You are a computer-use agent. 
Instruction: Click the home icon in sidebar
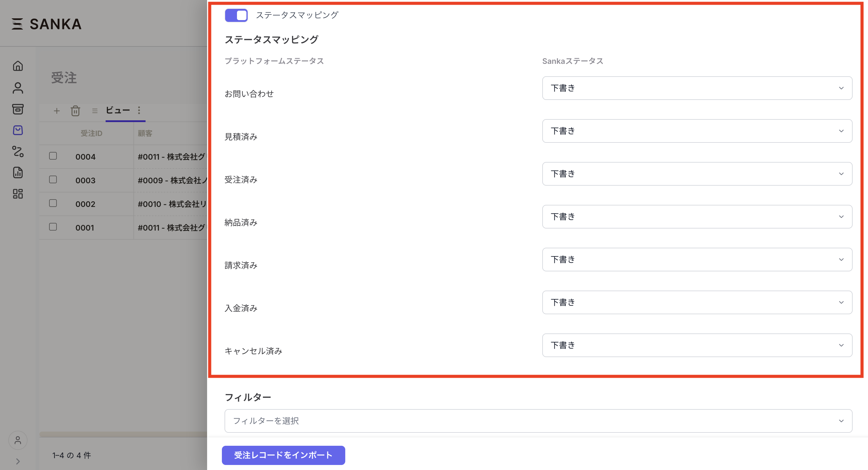pos(18,66)
